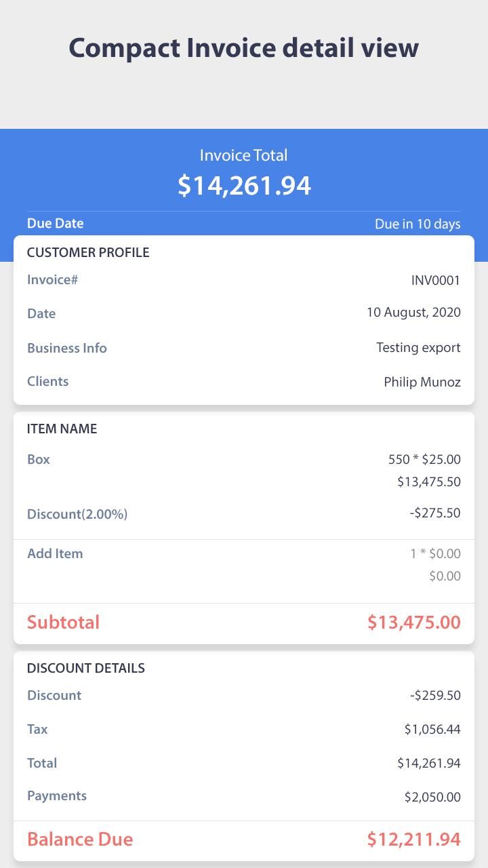Open Business Info Testing export
The height and width of the screenshot is (868, 488).
coord(244,347)
